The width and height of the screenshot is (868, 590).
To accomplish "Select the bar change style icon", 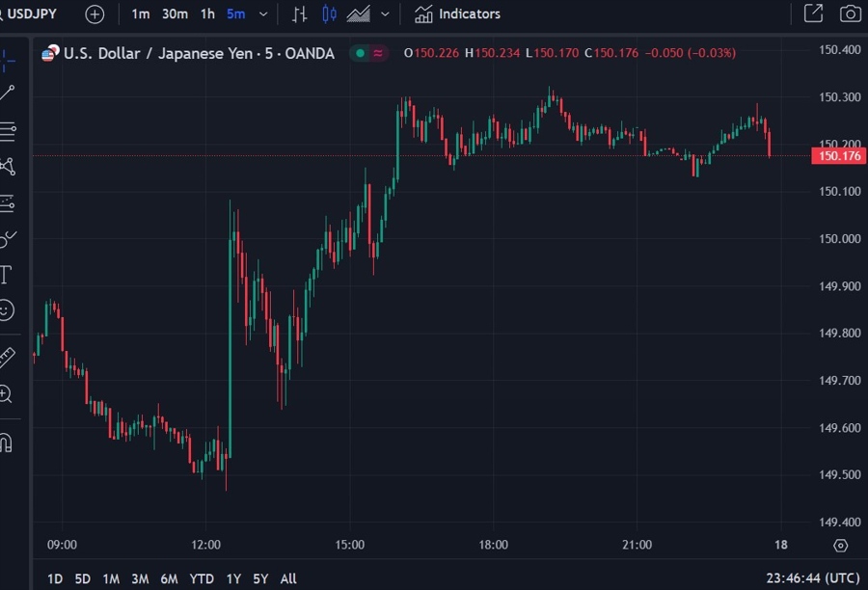I will click(x=300, y=13).
